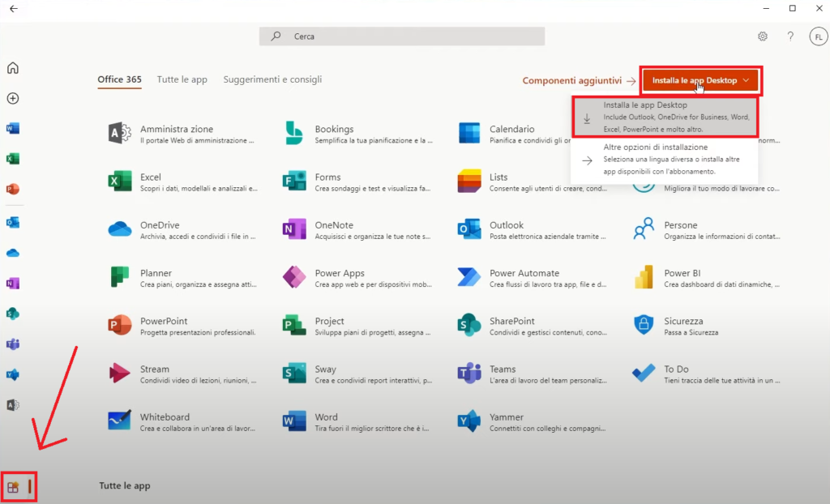Open SharePoint from the left sidebar
The width and height of the screenshot is (830, 504).
click(13, 314)
